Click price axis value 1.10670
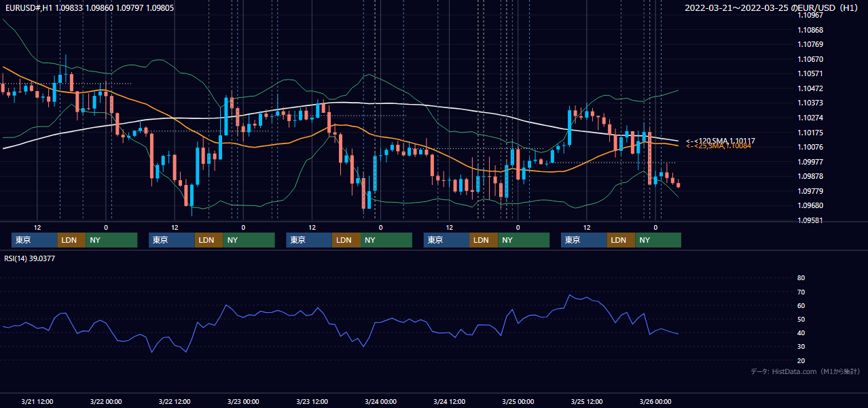This screenshot has width=868, height=408. tap(811, 59)
